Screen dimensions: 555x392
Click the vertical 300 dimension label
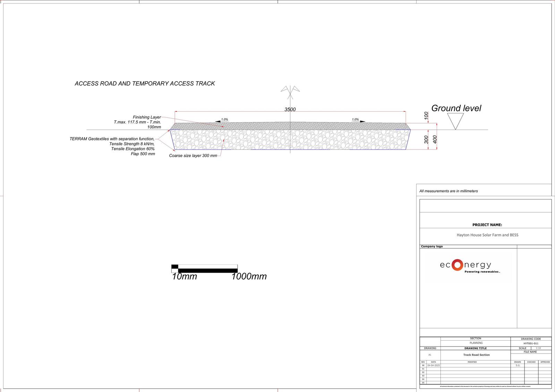coord(426,140)
